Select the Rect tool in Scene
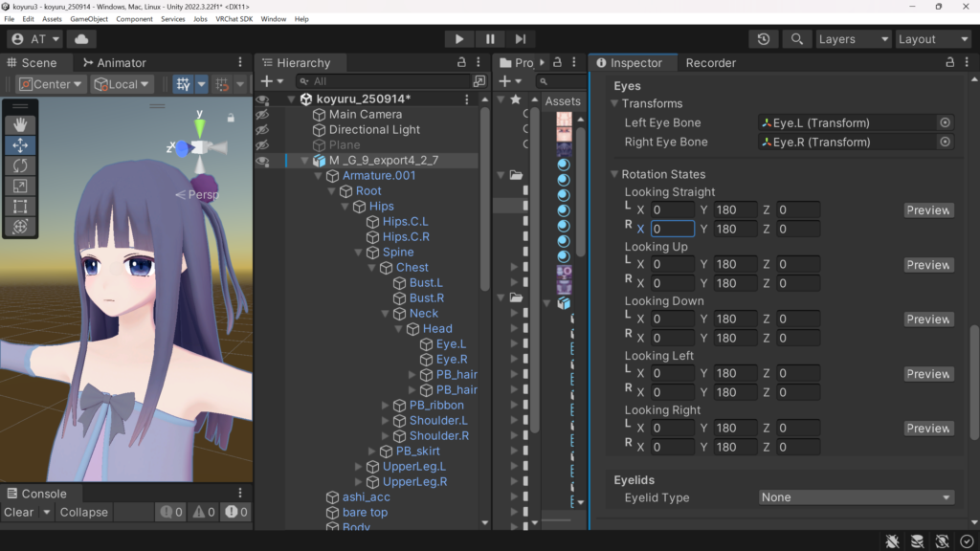This screenshot has height=551, width=980. pos(20,207)
